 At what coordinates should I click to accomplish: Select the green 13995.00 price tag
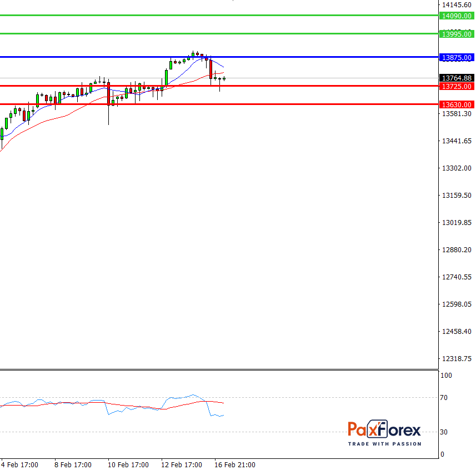pyautogui.click(x=455, y=34)
